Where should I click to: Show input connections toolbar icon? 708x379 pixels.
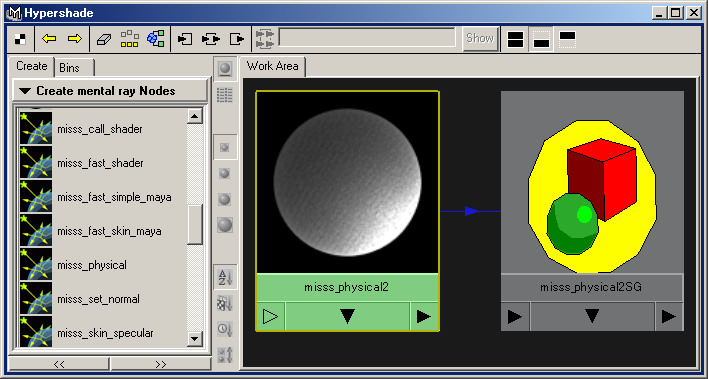(185, 39)
